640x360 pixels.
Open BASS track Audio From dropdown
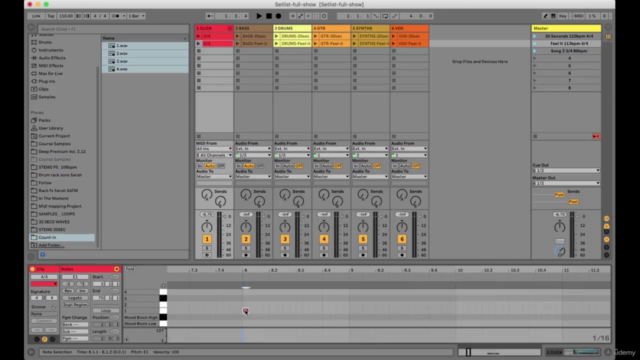click(253, 149)
